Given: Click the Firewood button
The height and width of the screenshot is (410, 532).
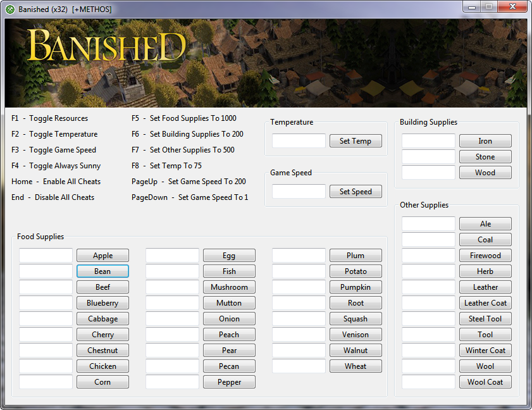Looking at the screenshot, I should (485, 255).
